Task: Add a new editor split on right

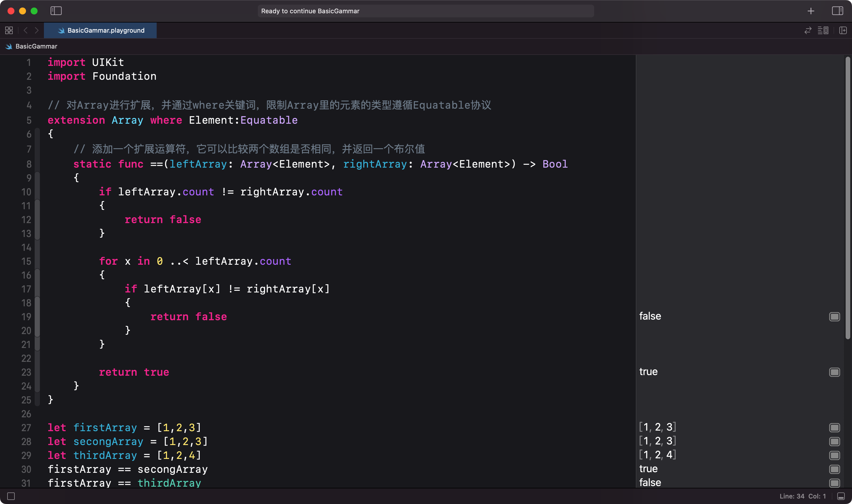Action: pos(843,31)
